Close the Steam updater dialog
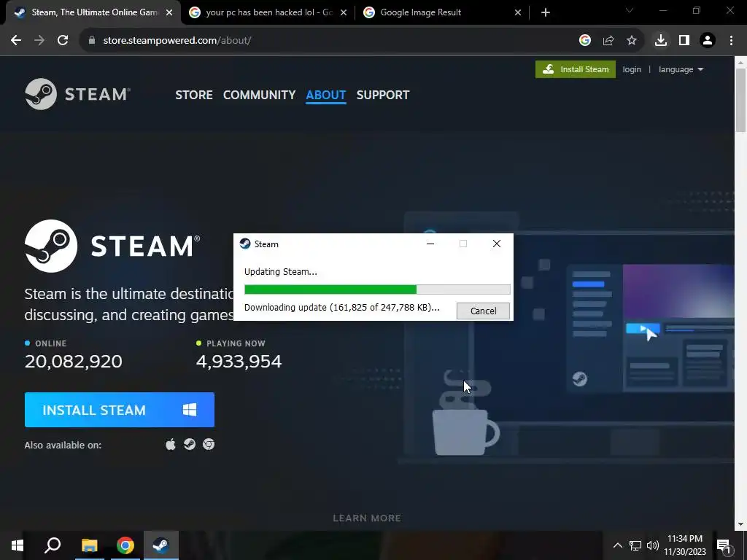 coord(496,244)
